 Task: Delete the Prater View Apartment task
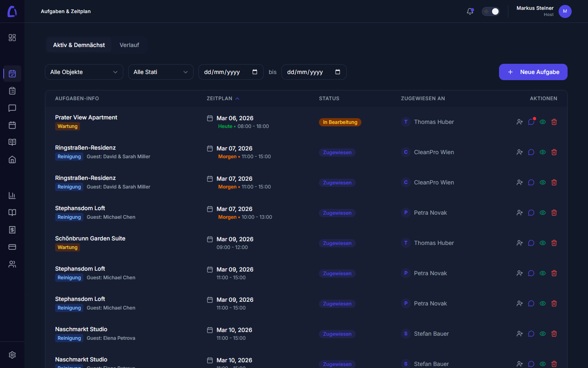point(554,122)
